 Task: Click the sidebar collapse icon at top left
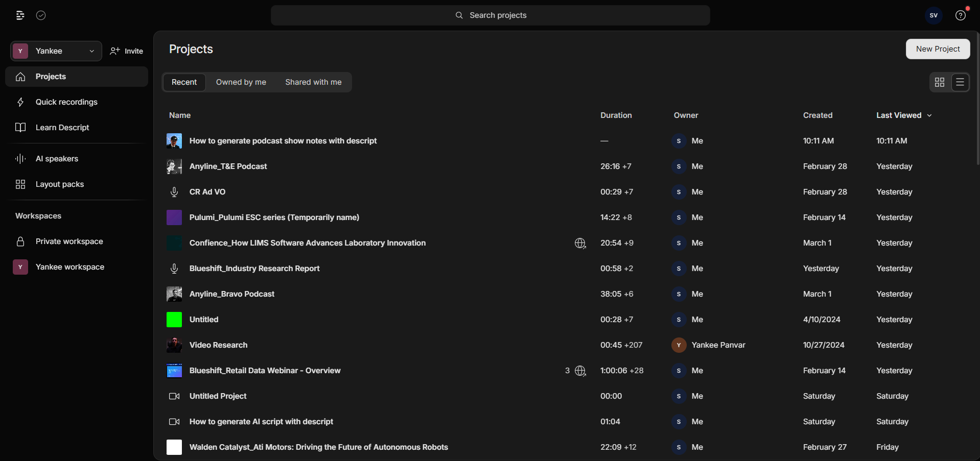tap(20, 15)
